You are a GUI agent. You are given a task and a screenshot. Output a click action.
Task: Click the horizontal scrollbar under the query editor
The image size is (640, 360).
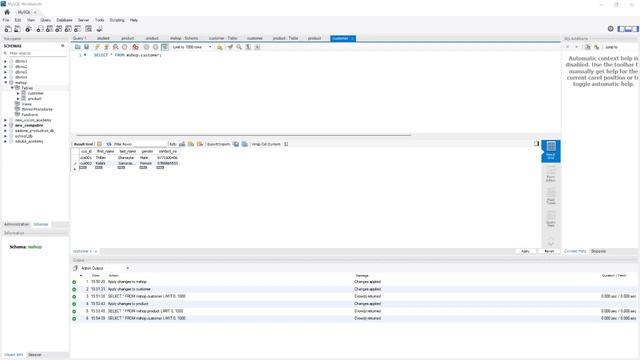pos(243,135)
